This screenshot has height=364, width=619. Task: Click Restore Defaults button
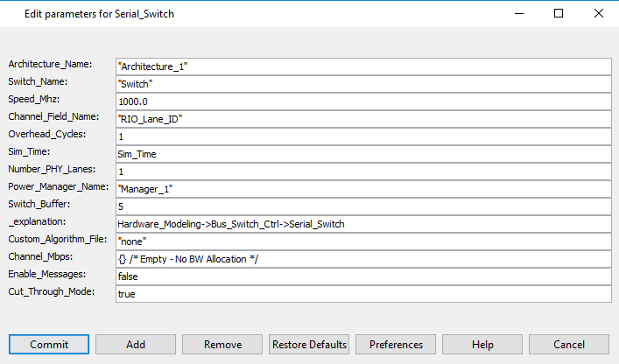(x=309, y=345)
